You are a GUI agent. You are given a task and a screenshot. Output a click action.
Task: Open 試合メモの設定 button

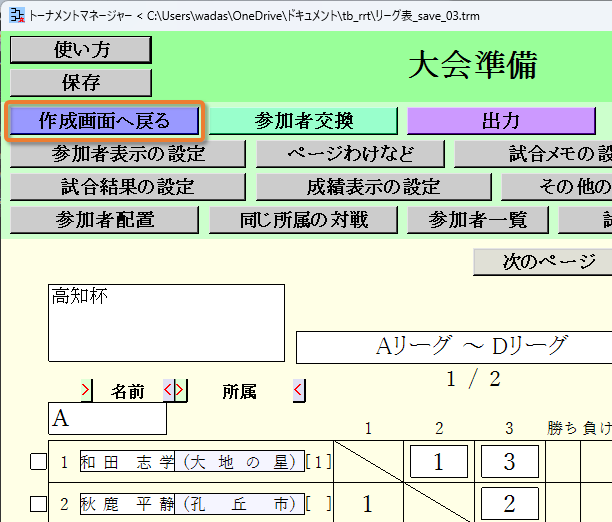(533, 153)
